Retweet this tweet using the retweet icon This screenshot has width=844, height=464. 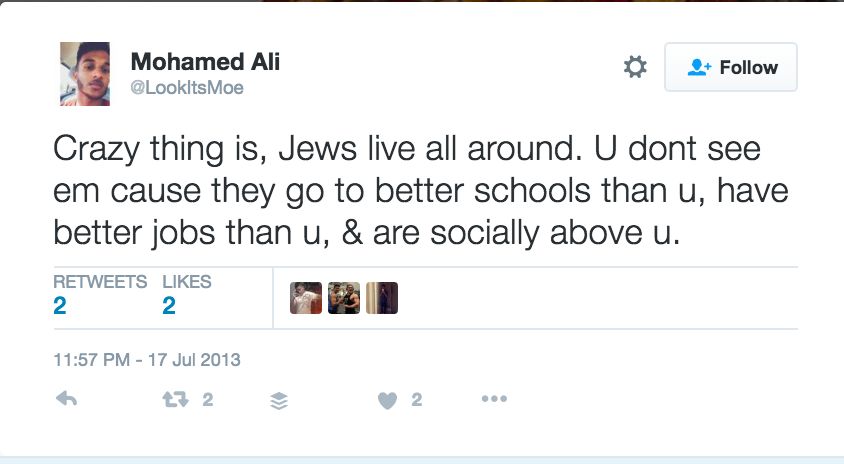[173, 400]
